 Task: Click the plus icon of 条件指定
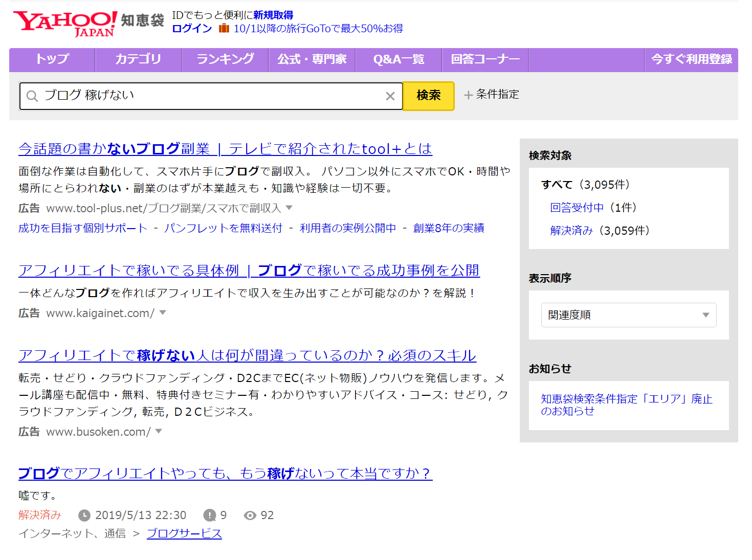point(468,95)
